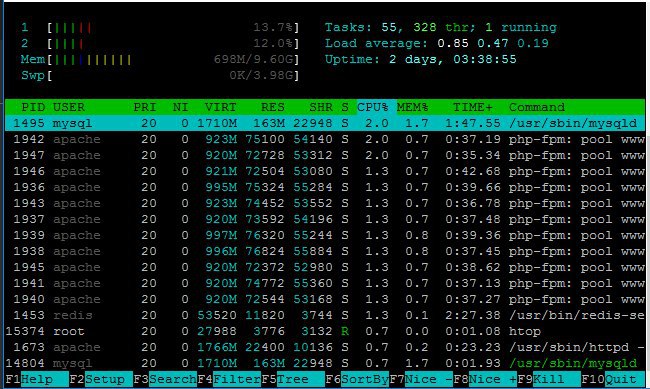Click the green R state of htop
Viewport: 650px width, 389px height.
pos(345,331)
